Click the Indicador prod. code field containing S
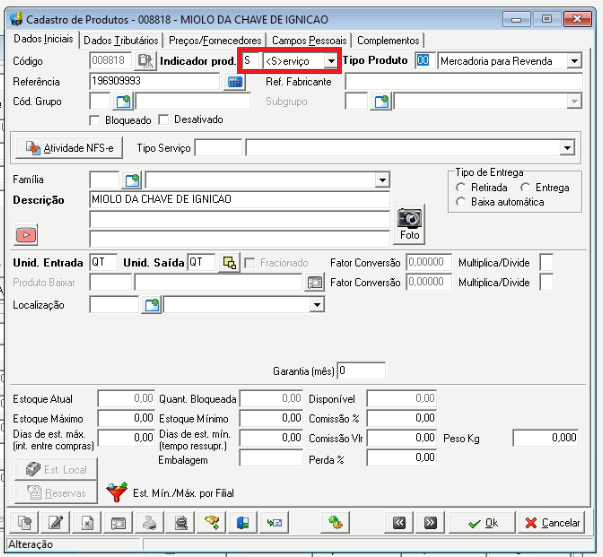This screenshot has width=603, height=557. tap(252, 61)
